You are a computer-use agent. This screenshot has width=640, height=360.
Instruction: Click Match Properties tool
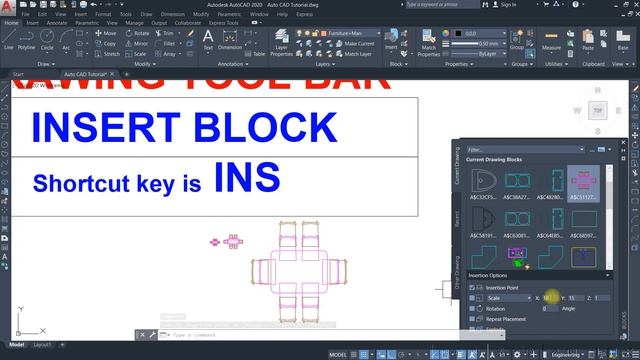click(x=429, y=42)
